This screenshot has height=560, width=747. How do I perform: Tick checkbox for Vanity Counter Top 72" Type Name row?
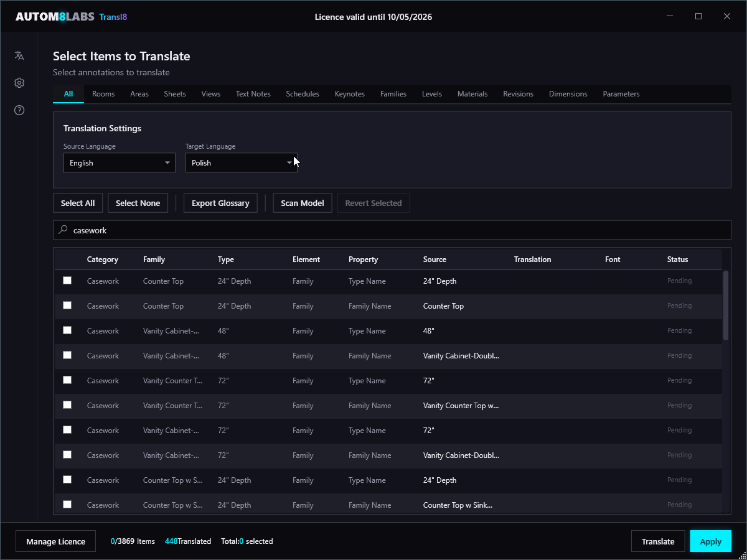point(67,380)
